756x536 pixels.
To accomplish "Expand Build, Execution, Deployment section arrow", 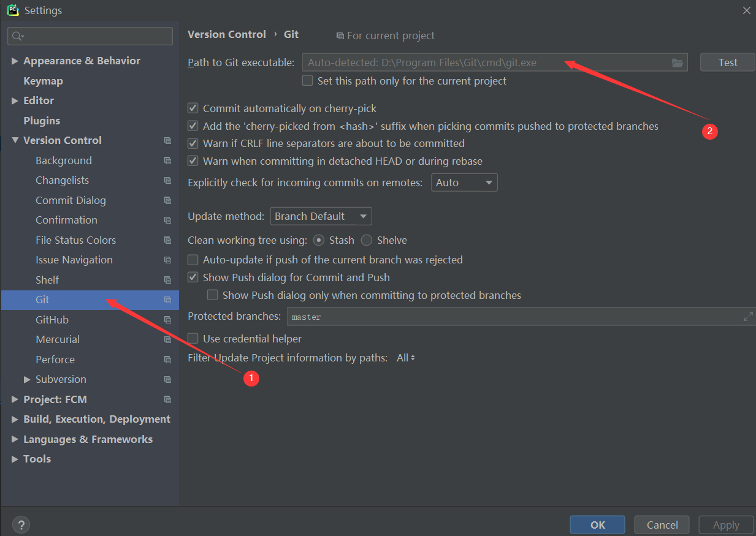I will coord(15,419).
